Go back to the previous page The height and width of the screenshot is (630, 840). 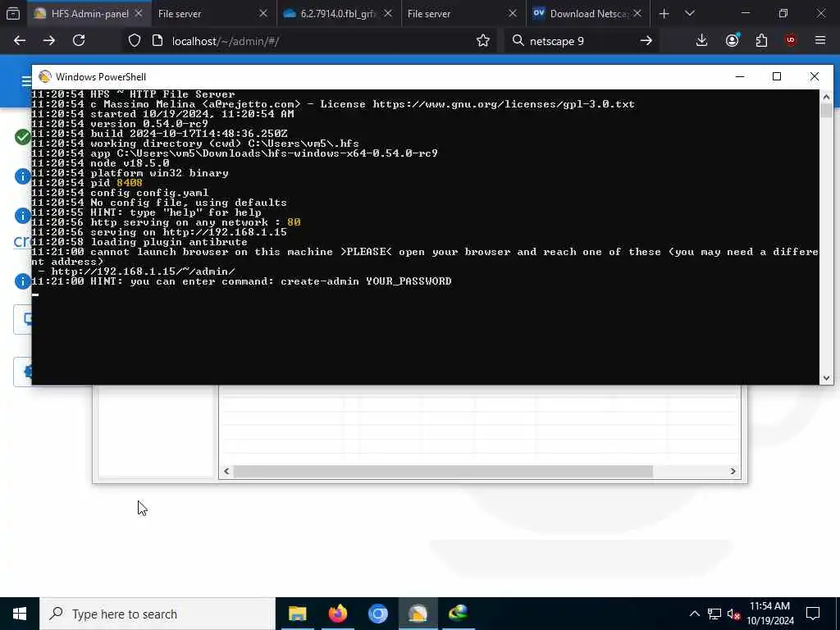pos(20,41)
